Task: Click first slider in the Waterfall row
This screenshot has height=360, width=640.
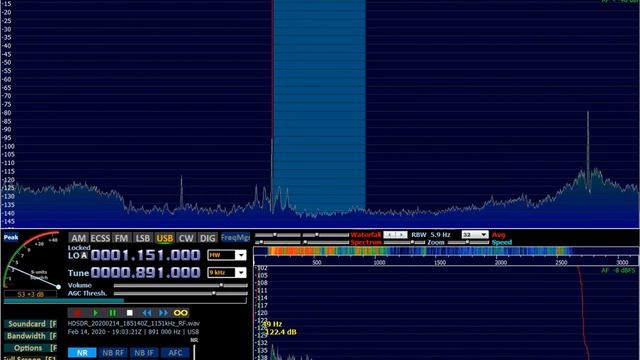Action: click(278, 235)
